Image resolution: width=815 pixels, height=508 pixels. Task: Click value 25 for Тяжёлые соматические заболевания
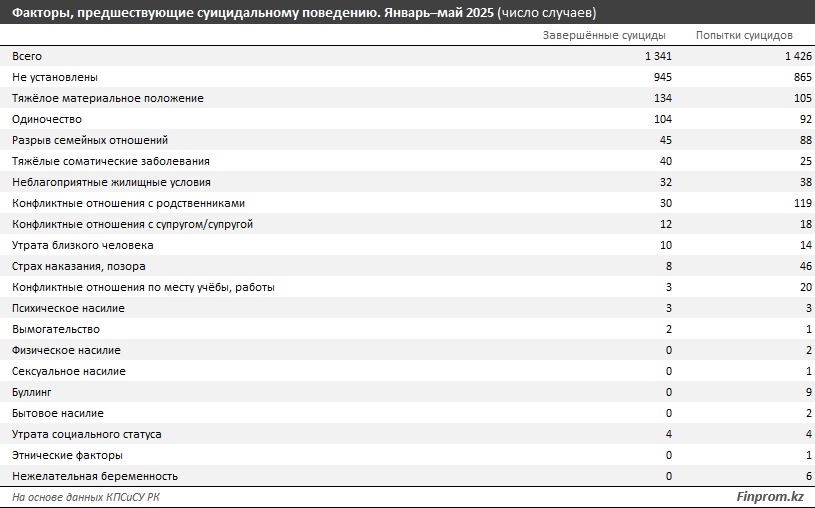click(x=806, y=161)
